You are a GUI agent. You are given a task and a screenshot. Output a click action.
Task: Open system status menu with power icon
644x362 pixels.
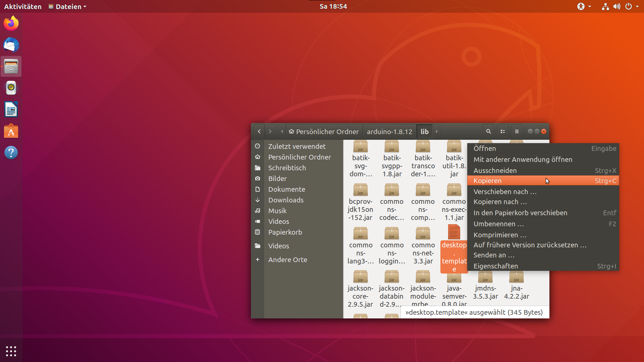tap(632, 6)
